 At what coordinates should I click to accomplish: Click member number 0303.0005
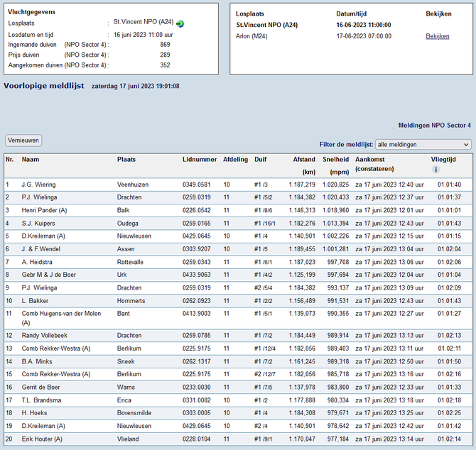tap(196, 413)
